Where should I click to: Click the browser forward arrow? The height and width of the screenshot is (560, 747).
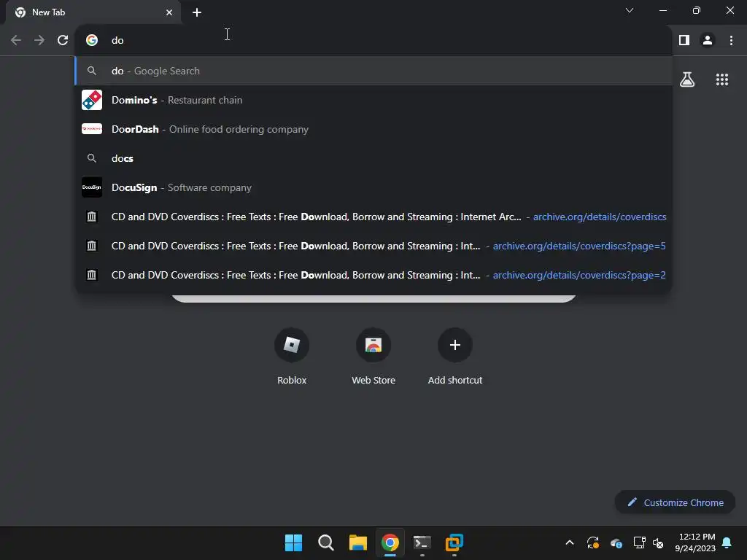[39, 40]
